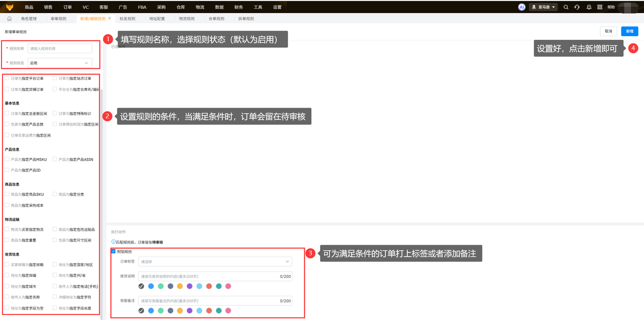This screenshot has height=320, width=644.
Task: Switch to the 物流规则 tab
Action: (187, 19)
